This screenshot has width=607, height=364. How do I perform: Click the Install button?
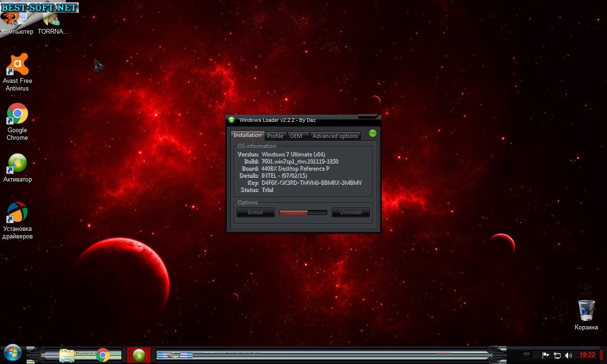(x=255, y=212)
